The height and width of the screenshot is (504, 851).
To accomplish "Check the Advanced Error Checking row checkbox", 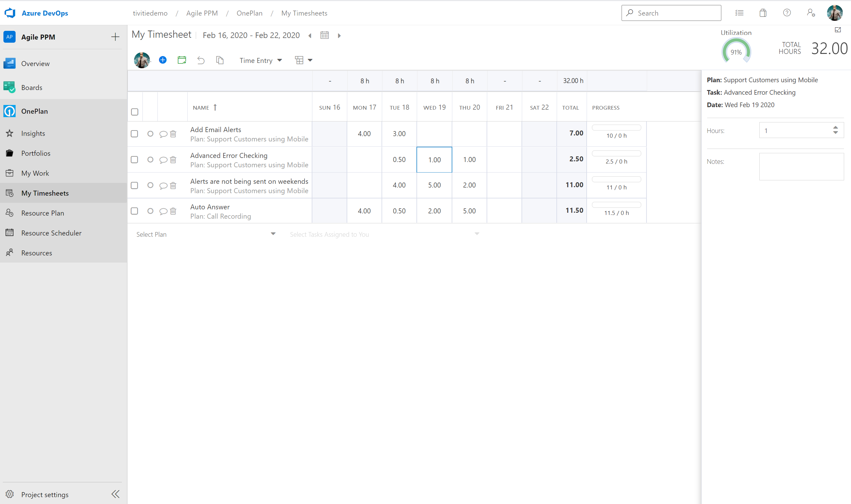I will click(x=134, y=159).
